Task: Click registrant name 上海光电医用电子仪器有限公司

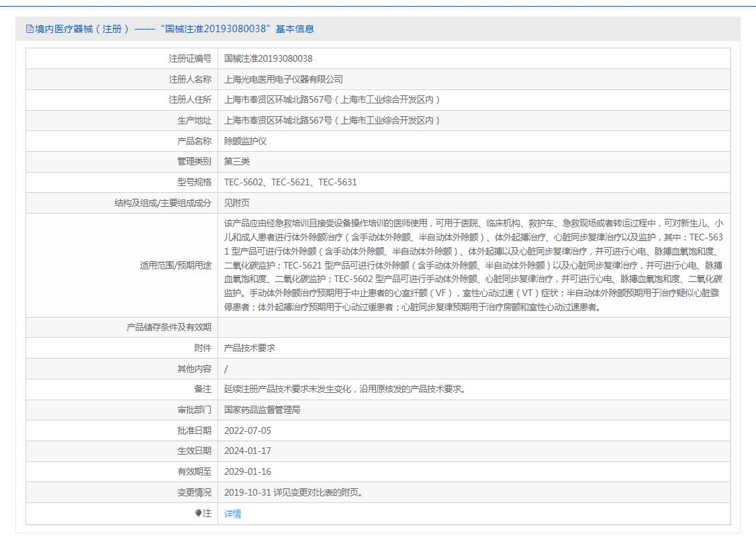Action: point(283,79)
